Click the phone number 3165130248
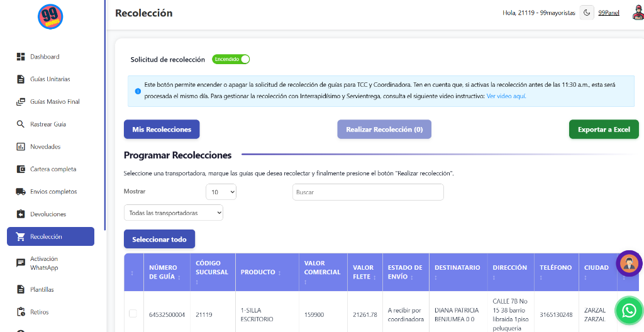644x332 pixels. point(557,315)
